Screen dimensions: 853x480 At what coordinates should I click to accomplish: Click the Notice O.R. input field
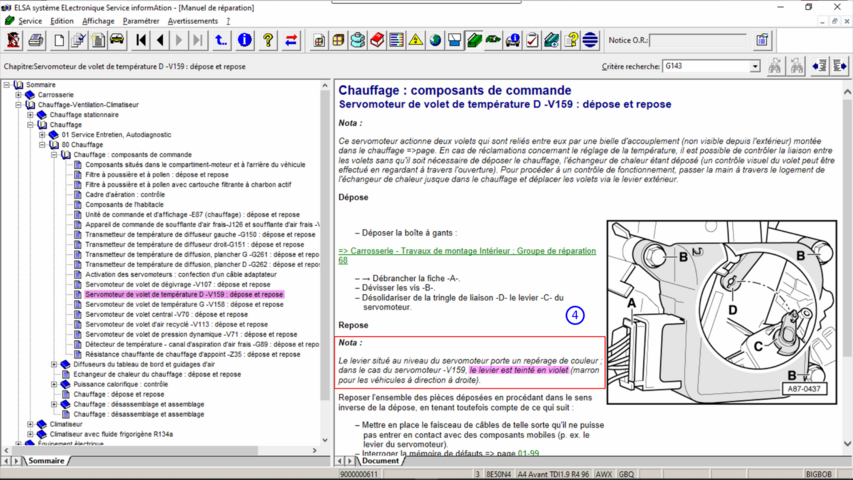click(698, 40)
